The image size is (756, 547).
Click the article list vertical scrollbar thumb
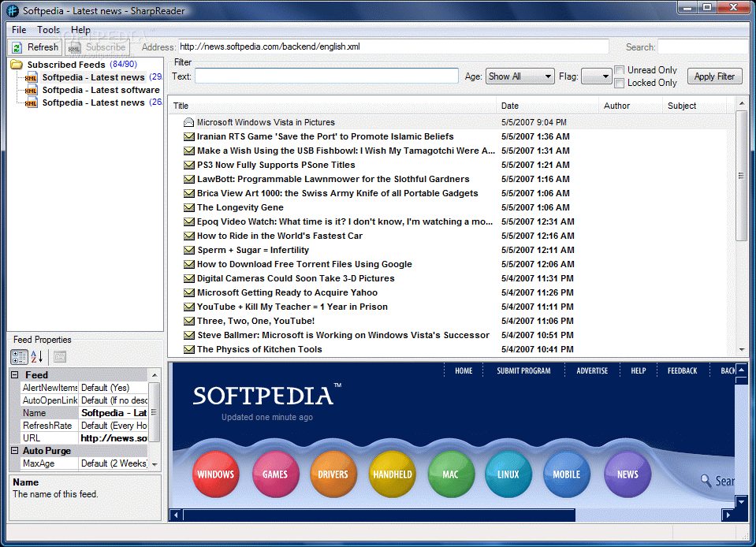click(742, 176)
